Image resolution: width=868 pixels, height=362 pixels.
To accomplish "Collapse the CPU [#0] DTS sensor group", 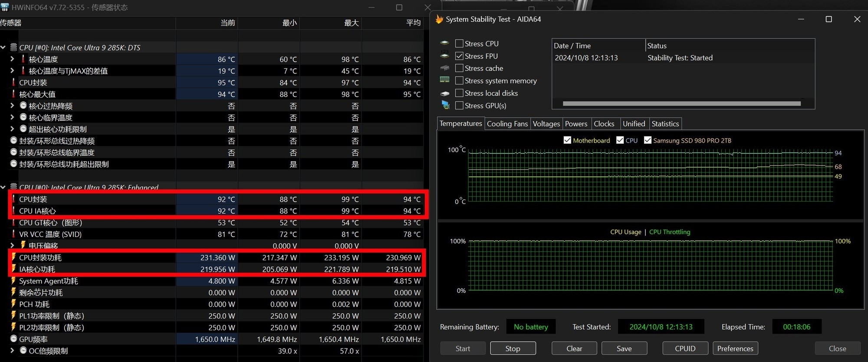I will 3,47.
